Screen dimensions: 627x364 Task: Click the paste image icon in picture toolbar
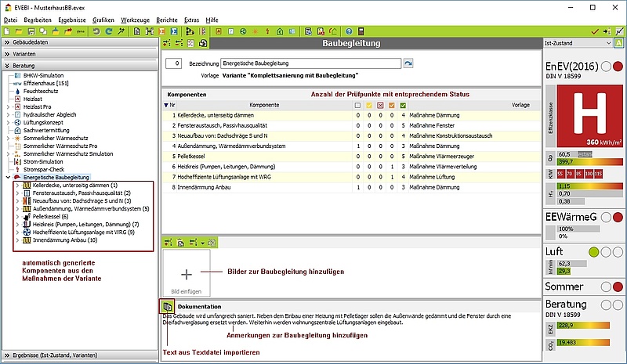[180, 243]
